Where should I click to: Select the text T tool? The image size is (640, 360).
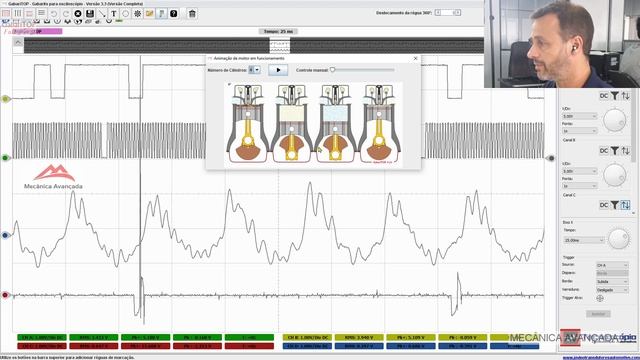[113, 13]
